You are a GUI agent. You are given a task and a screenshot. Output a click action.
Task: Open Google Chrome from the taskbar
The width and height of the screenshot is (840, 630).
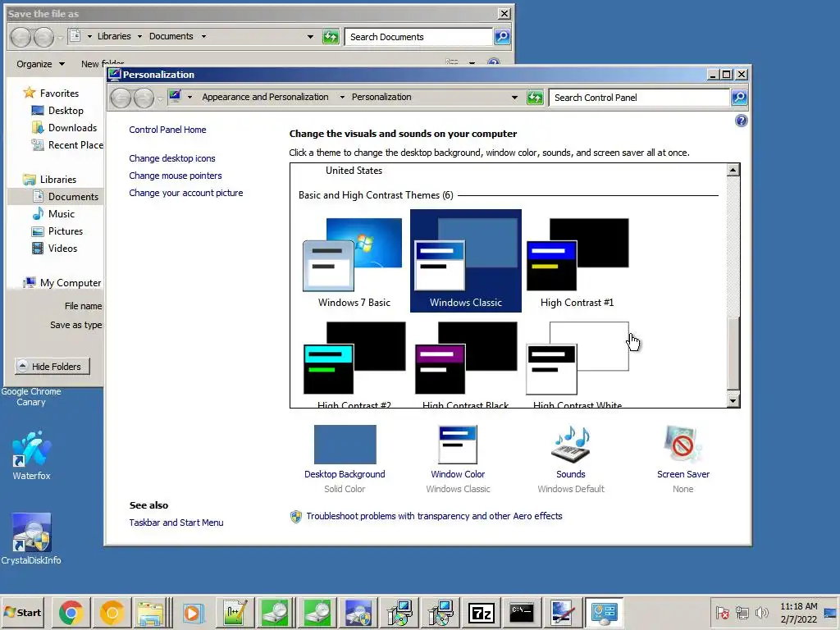coord(71,612)
